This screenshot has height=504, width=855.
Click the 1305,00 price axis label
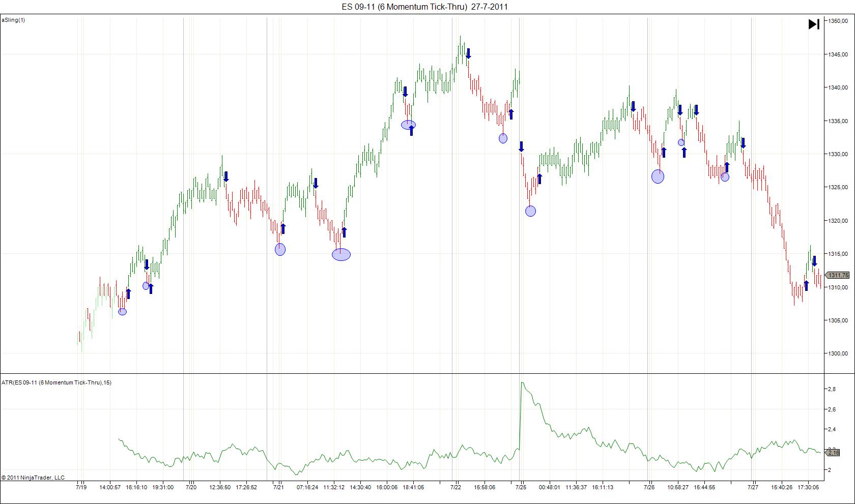[838, 320]
